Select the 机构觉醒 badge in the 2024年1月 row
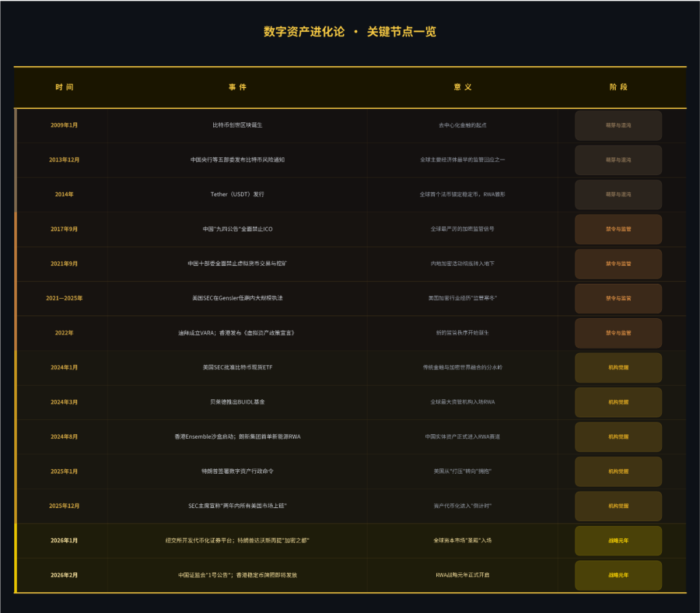Viewport: 700px width, 613px height. click(618, 367)
